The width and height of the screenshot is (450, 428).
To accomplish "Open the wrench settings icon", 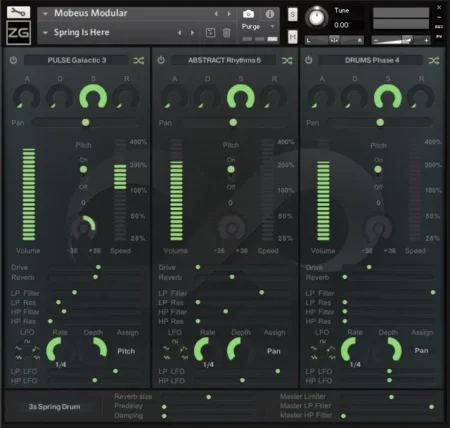I will coord(18,12).
